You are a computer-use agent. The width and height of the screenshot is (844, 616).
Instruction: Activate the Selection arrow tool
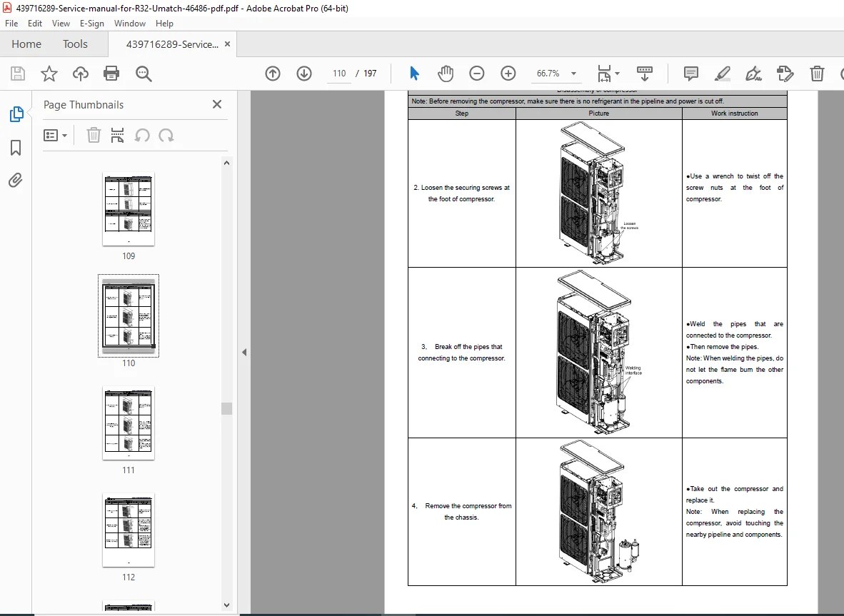point(414,74)
